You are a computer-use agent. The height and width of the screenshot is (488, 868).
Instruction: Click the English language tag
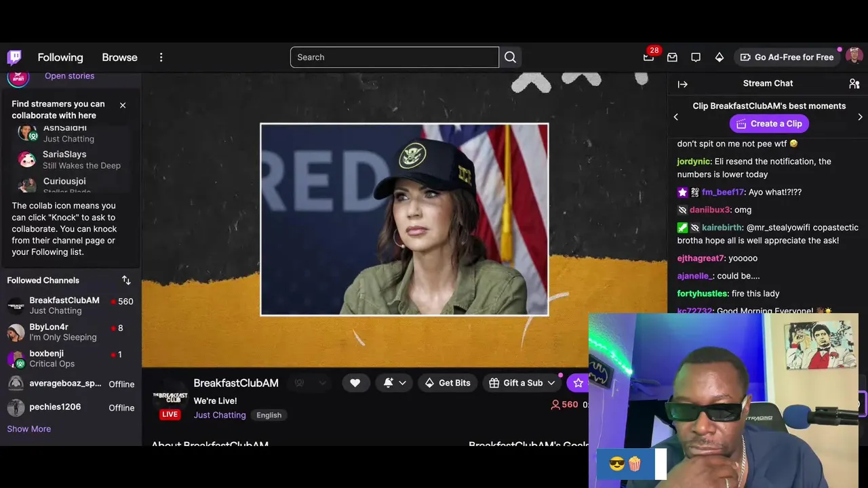[x=269, y=415]
